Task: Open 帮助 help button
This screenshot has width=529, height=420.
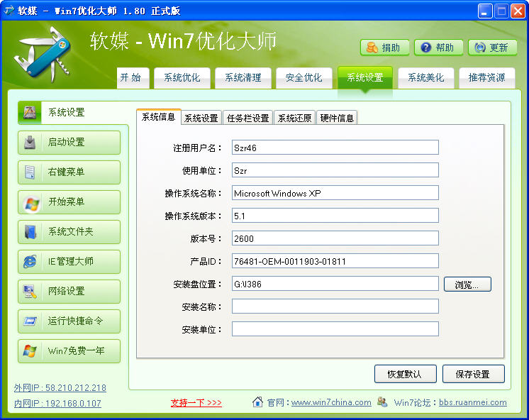Action: point(438,48)
